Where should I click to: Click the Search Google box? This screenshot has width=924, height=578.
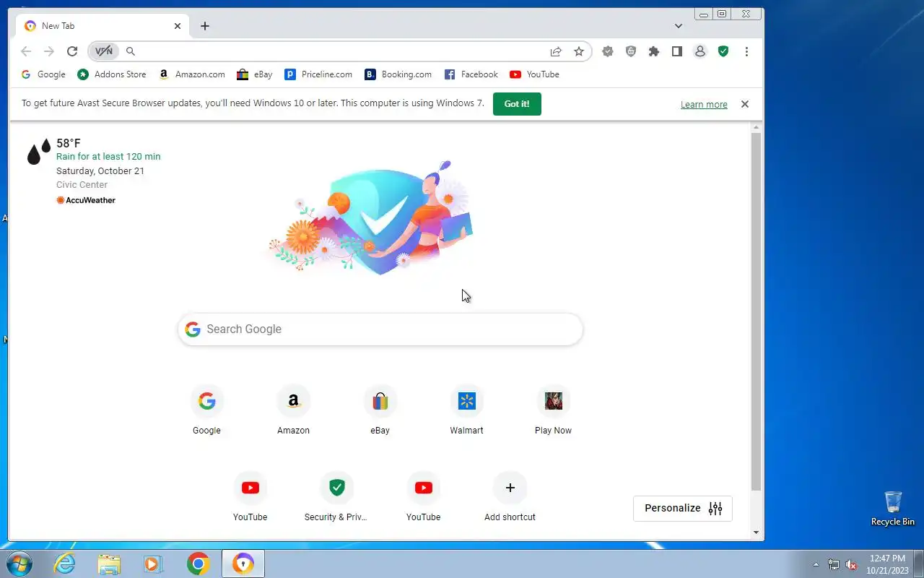click(380, 329)
